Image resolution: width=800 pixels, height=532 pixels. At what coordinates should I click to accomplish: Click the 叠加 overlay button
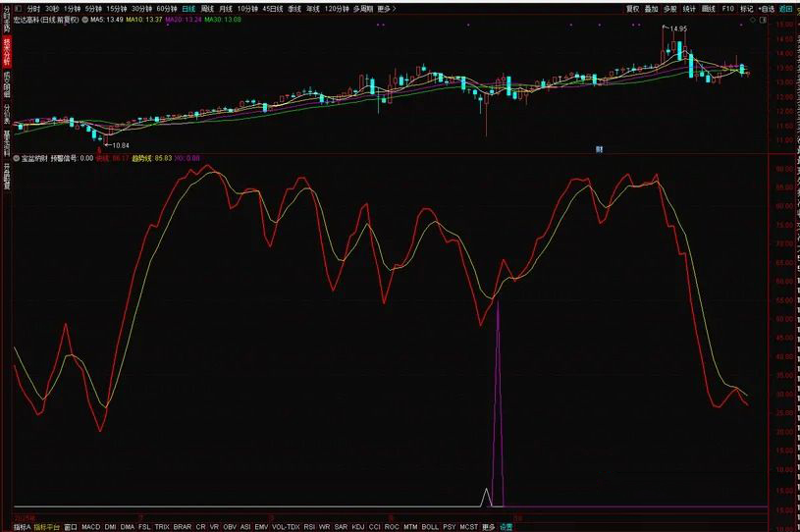tap(652, 9)
